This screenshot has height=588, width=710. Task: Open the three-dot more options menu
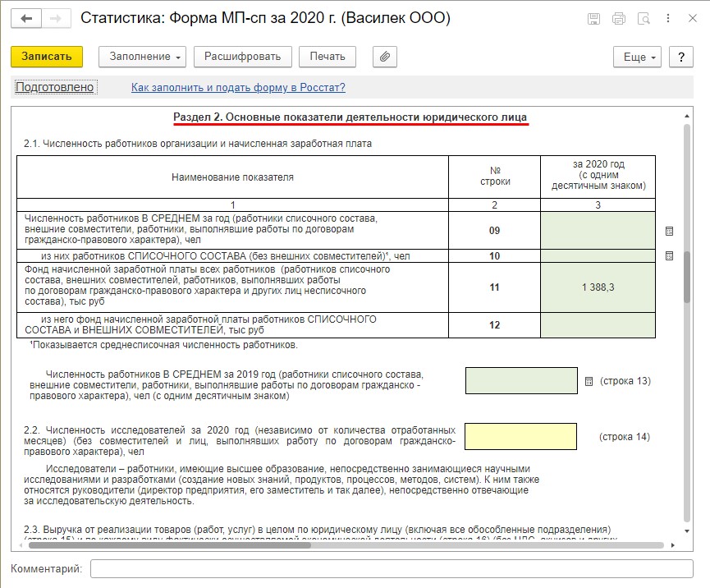pos(668,19)
